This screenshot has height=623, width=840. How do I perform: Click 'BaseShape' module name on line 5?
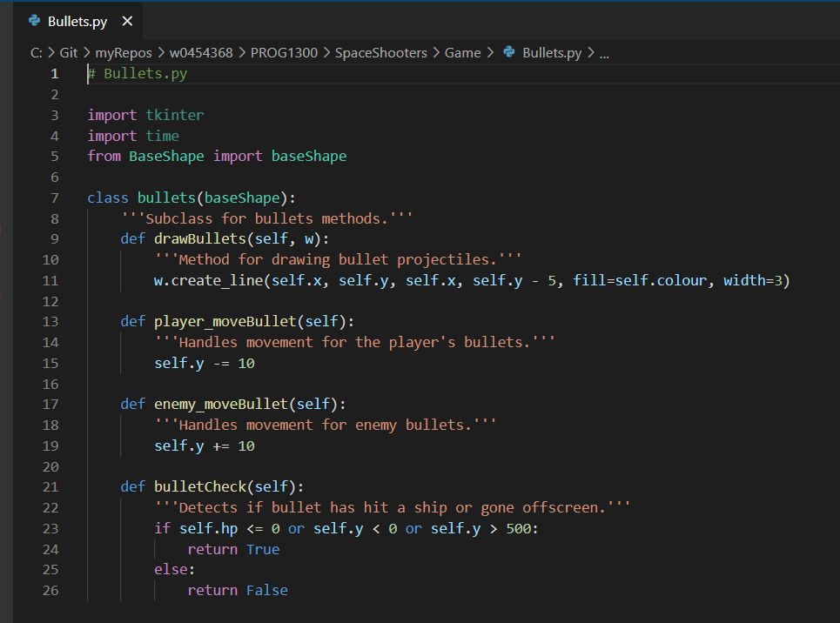click(166, 157)
